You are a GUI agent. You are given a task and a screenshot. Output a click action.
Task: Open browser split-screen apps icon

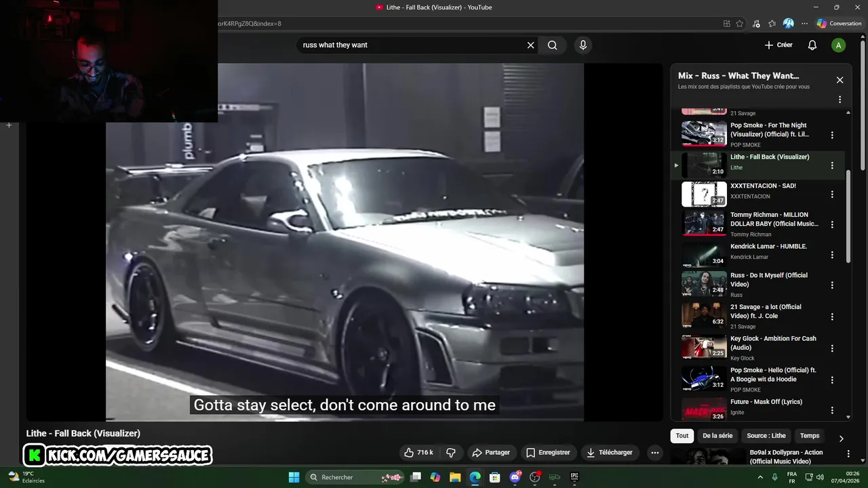click(x=727, y=24)
